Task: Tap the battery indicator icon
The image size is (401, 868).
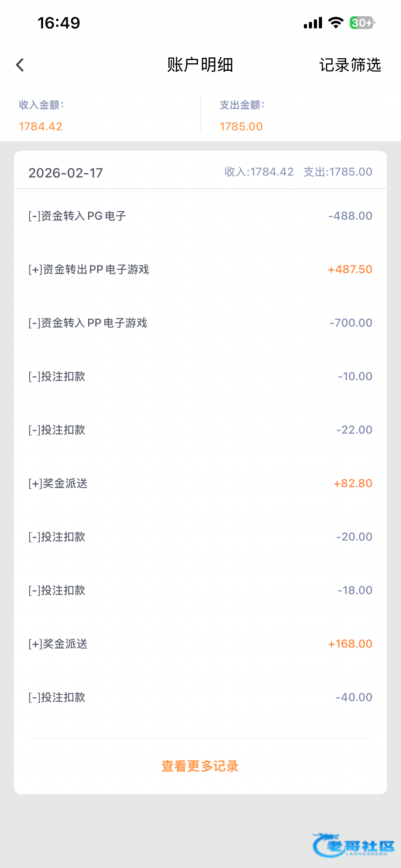Action: click(x=362, y=23)
